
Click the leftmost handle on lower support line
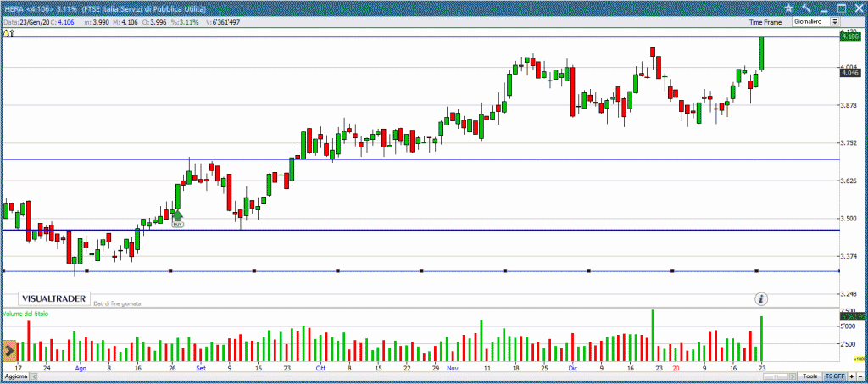[4, 270]
